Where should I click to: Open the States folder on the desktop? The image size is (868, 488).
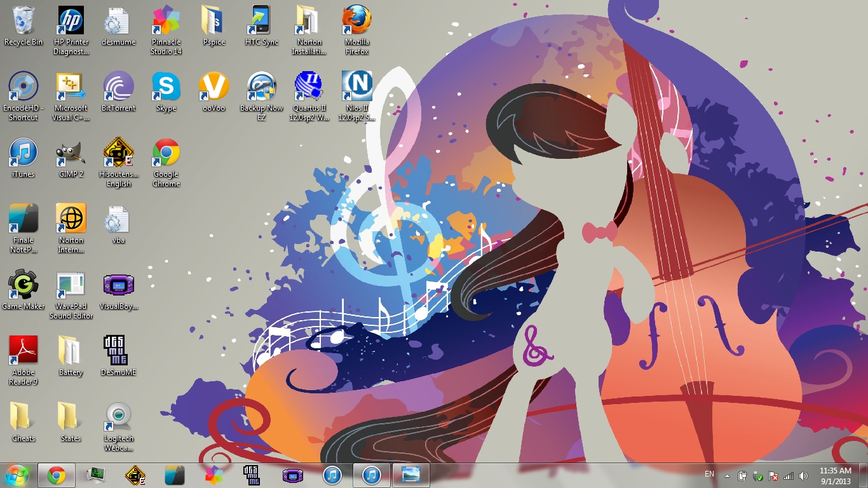[x=71, y=422]
